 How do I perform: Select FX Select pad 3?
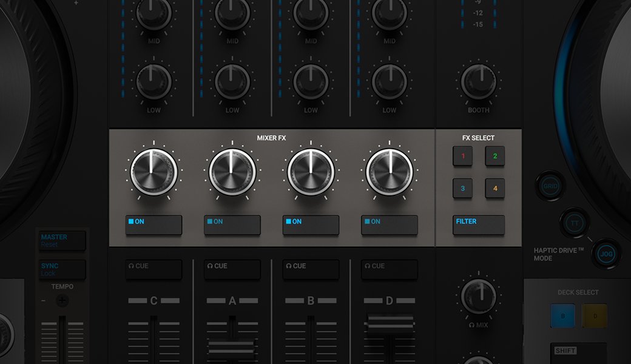pyautogui.click(x=462, y=189)
